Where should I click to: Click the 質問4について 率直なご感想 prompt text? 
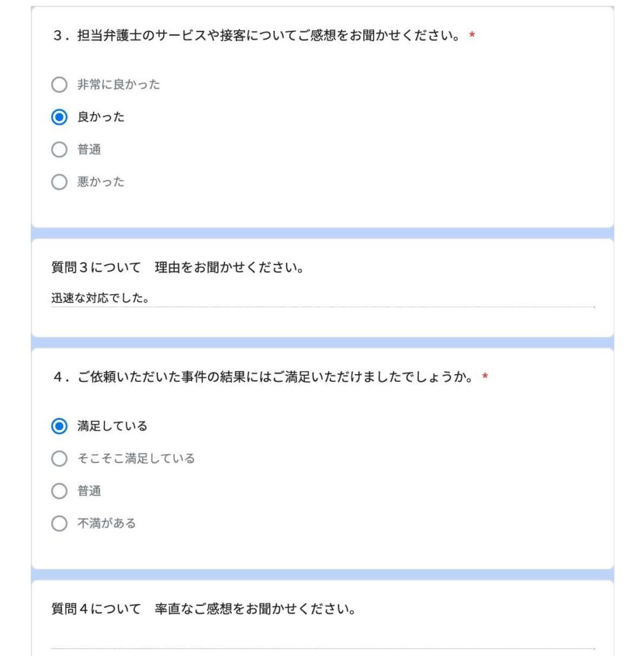[203, 609]
